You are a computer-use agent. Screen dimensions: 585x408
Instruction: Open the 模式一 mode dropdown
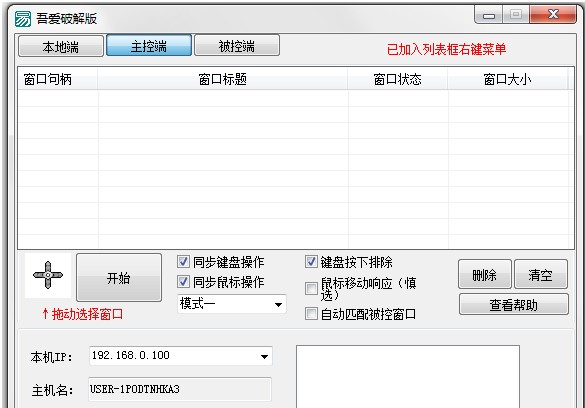pos(232,304)
